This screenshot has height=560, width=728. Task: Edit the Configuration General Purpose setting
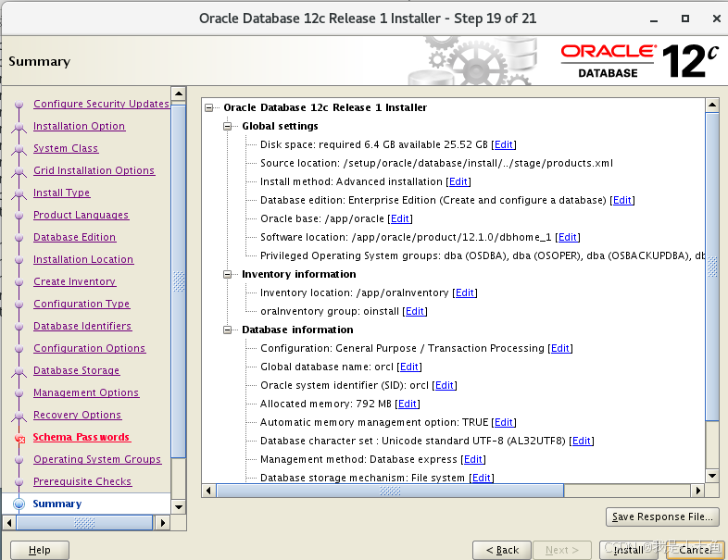[x=560, y=348]
